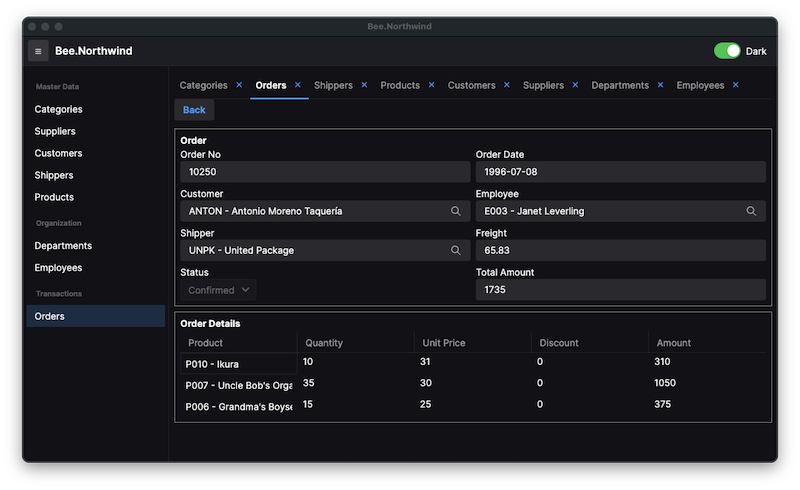
Task: Click the Product column header
Action: (238, 342)
